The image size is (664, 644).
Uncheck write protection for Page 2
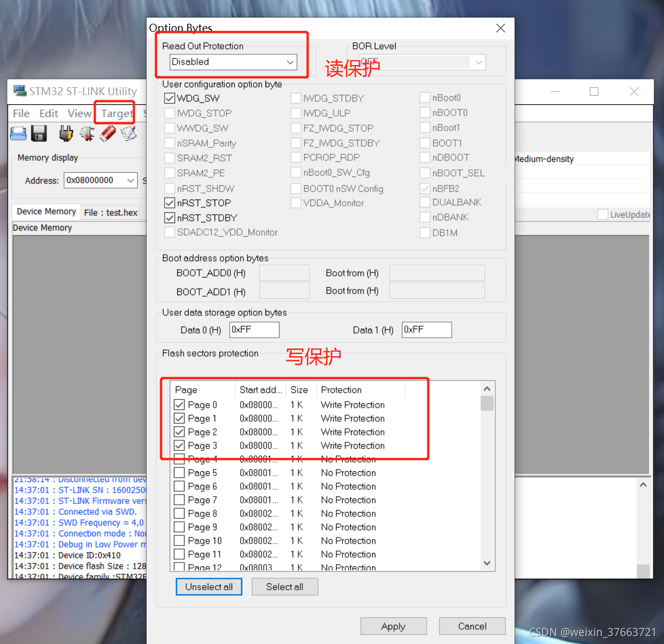point(179,432)
